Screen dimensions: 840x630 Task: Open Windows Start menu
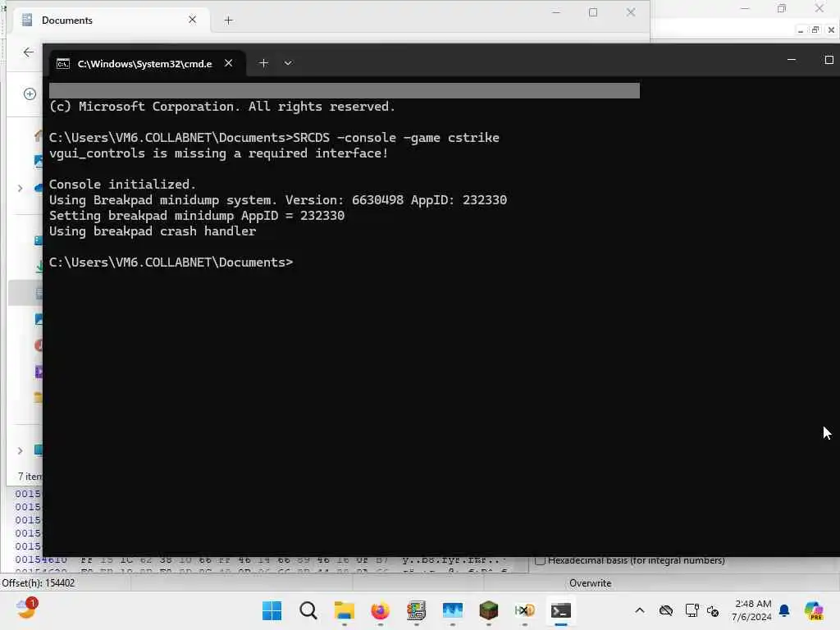[272, 610]
